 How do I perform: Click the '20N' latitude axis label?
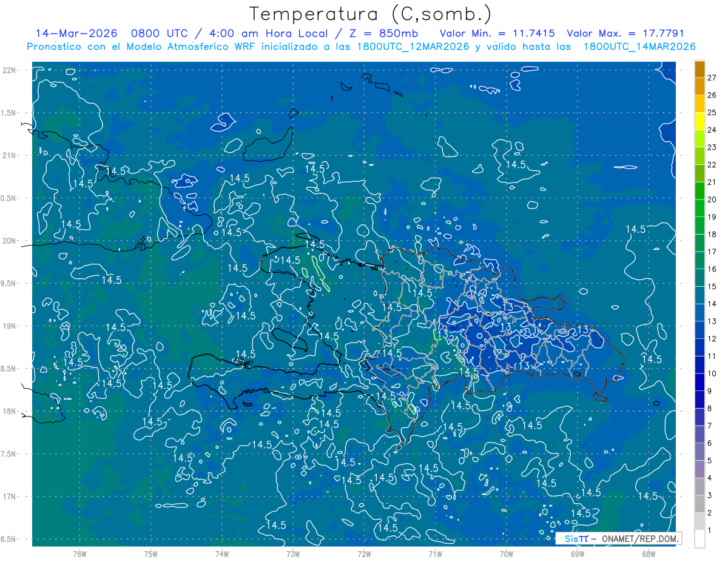point(10,241)
